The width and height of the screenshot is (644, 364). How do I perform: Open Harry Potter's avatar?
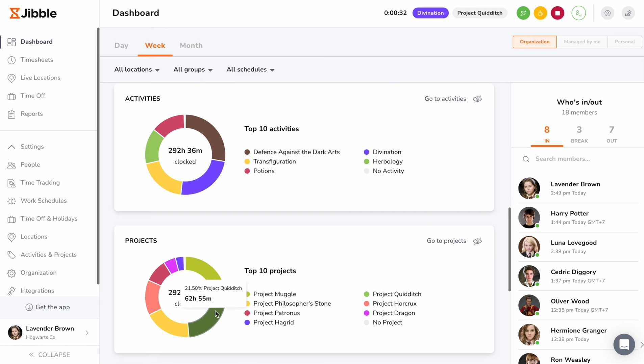coord(529,218)
